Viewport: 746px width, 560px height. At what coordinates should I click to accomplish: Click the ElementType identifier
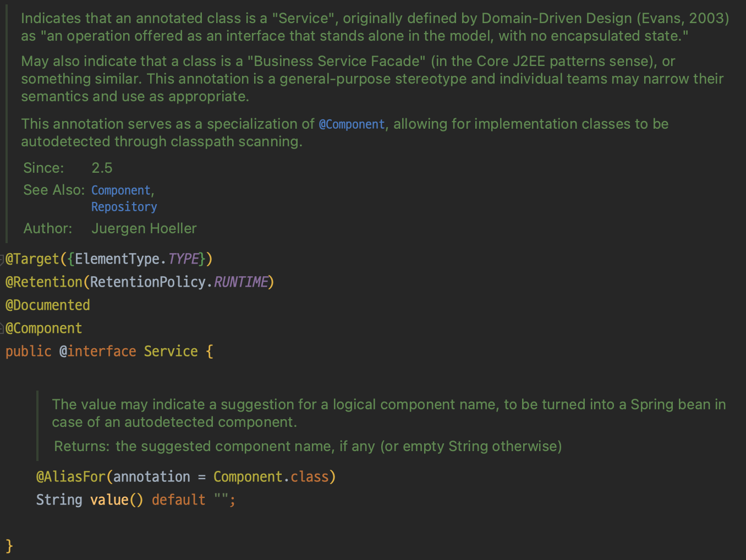117,259
